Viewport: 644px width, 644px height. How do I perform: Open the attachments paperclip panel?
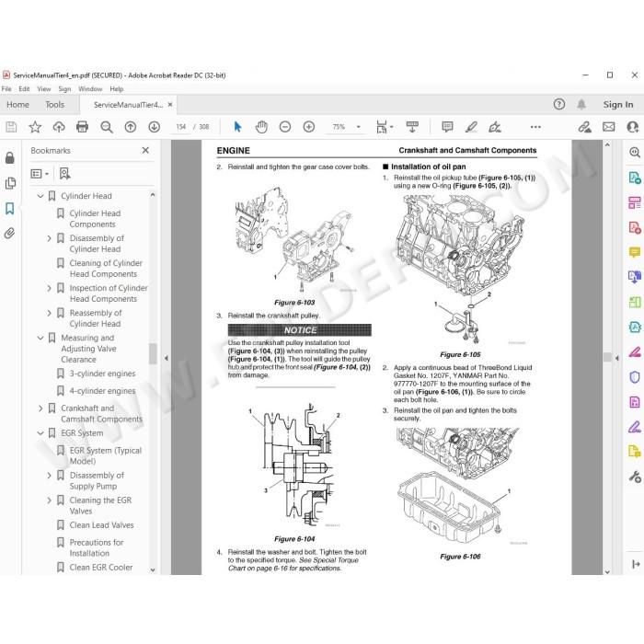pyautogui.click(x=10, y=234)
